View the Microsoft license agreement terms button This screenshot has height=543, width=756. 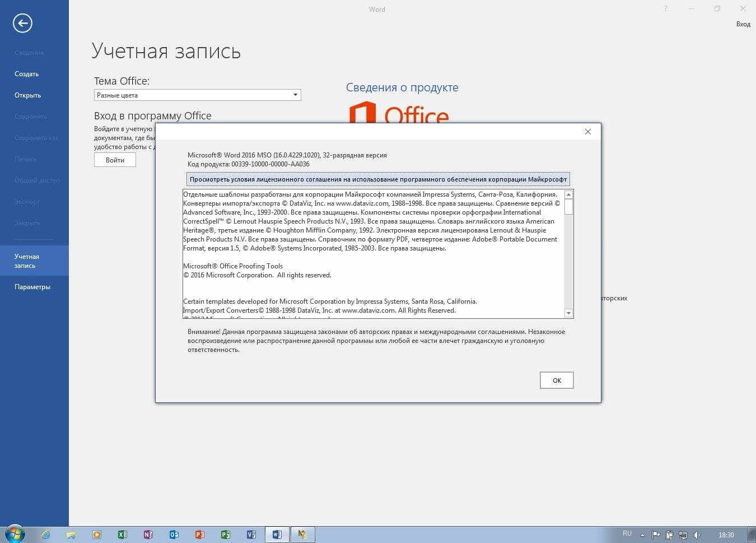378,179
